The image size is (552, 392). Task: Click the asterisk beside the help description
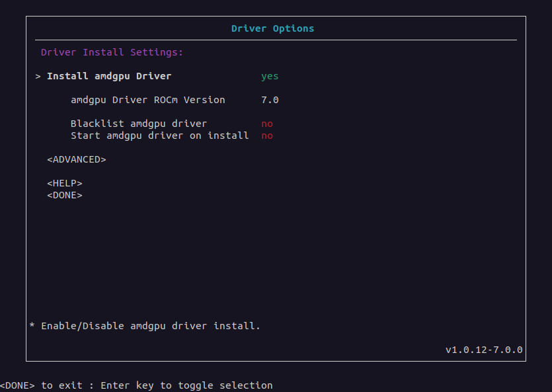point(32,325)
